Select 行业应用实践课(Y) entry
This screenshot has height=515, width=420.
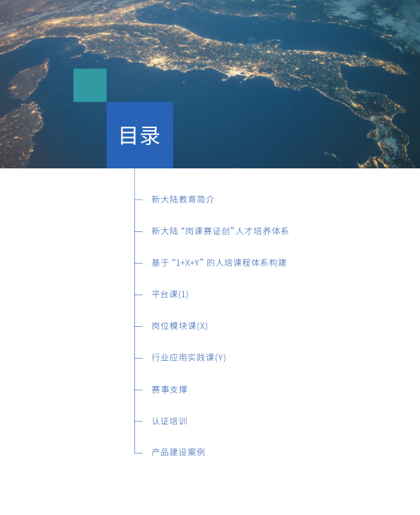189,357
